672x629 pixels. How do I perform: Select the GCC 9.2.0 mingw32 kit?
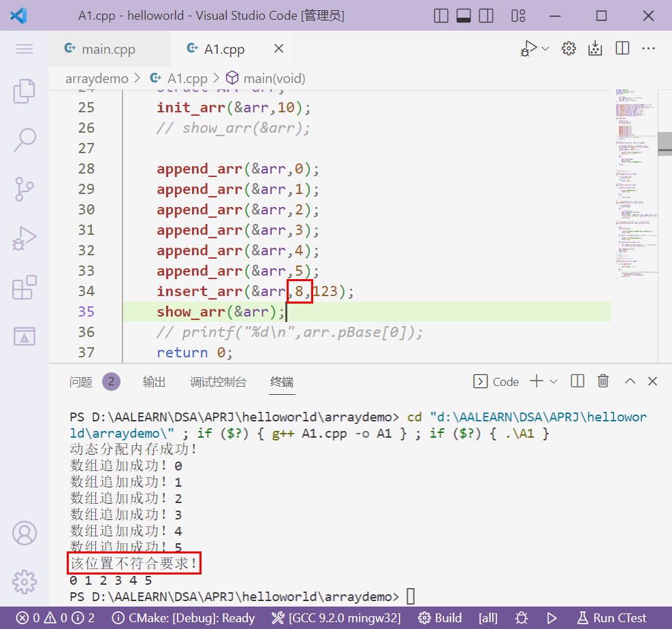pos(336,618)
